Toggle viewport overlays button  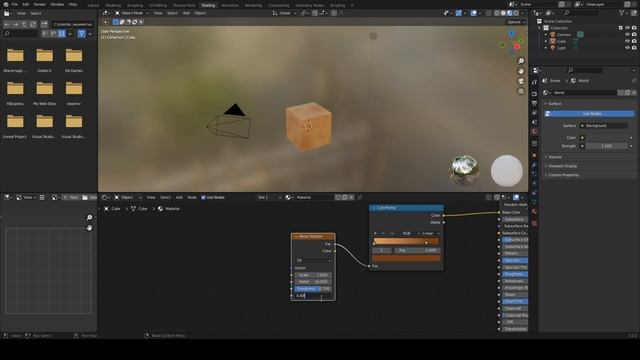pos(473,13)
